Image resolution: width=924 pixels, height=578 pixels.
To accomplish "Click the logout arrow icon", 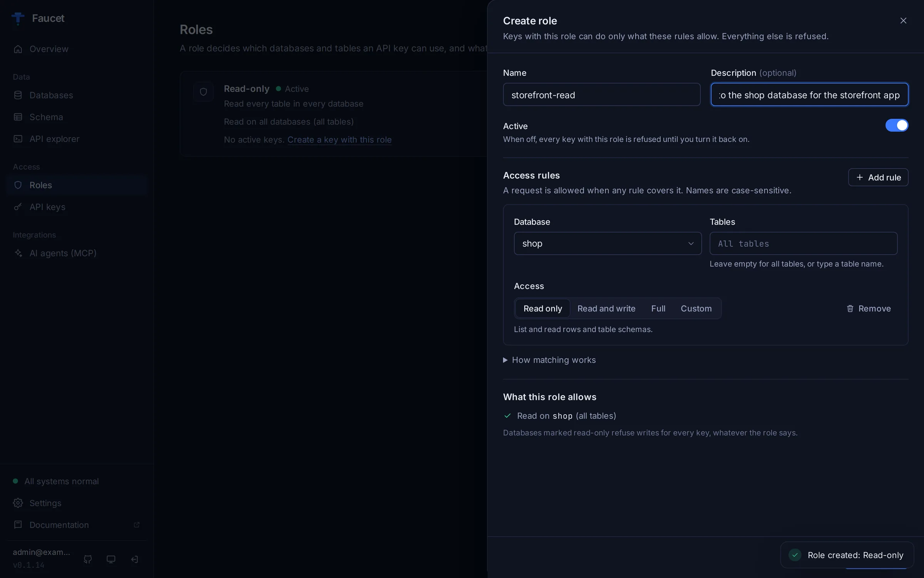I will tap(134, 559).
